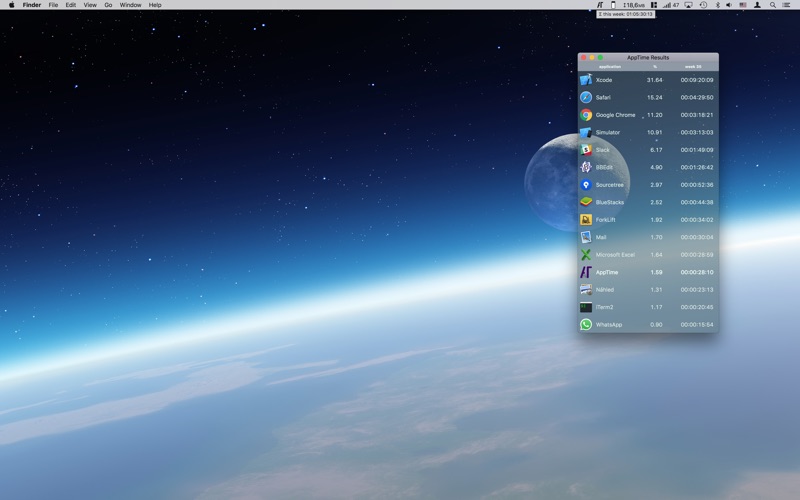The width and height of the screenshot is (800, 500).
Task: Click the this week total time tooltip
Action: coord(626,14)
